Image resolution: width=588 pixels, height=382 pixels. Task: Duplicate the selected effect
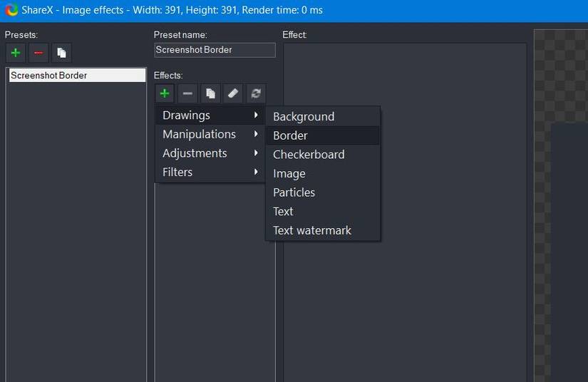point(210,93)
